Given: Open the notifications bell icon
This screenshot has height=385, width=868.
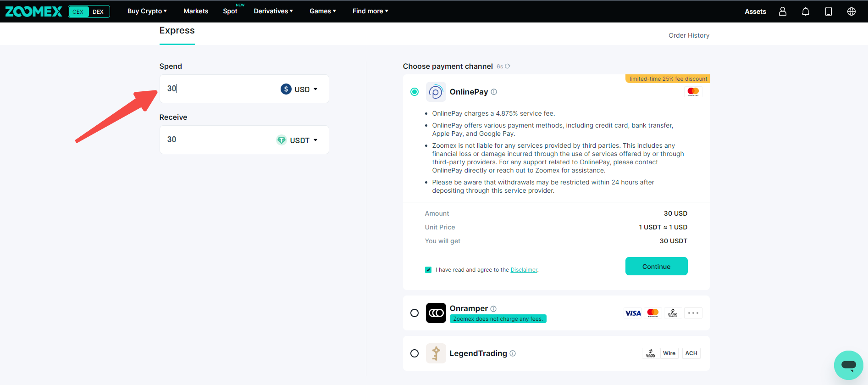Looking at the screenshot, I should point(806,11).
